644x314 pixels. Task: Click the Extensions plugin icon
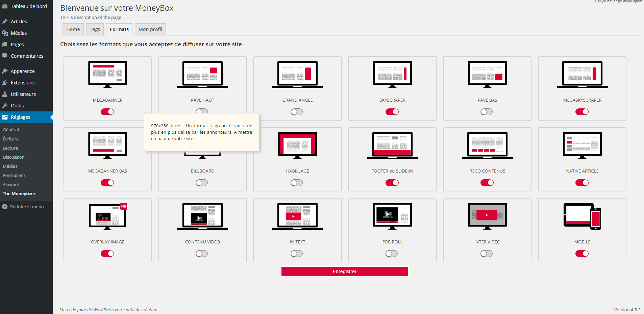point(5,83)
